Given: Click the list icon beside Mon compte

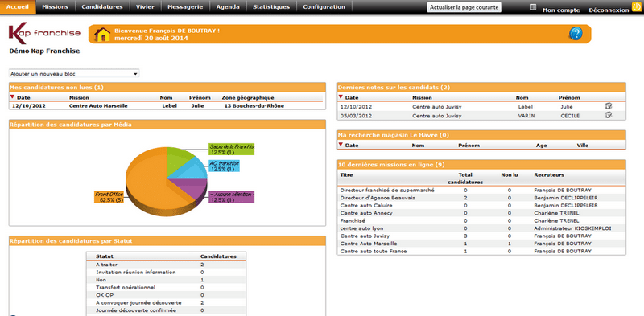Looking at the screenshot, I should point(534,7).
